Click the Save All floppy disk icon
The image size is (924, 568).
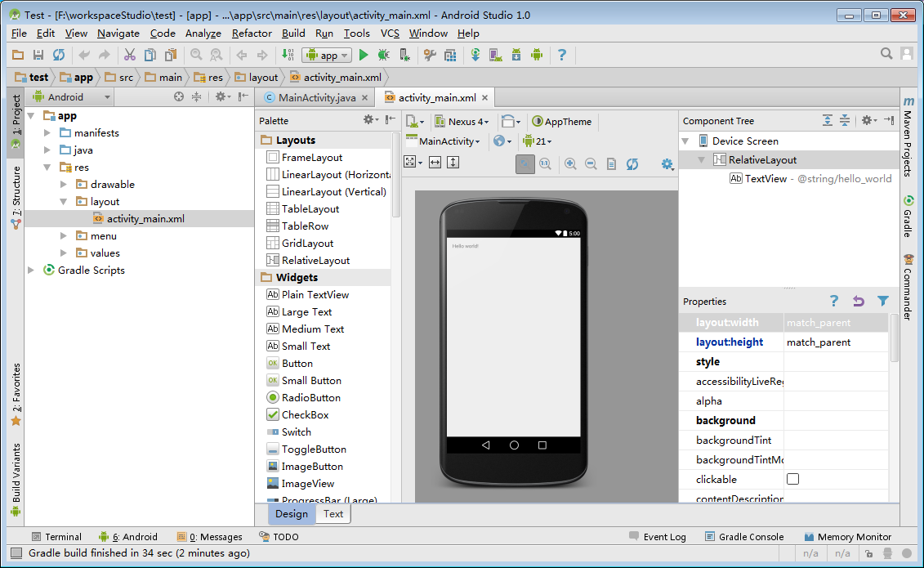pyautogui.click(x=38, y=55)
